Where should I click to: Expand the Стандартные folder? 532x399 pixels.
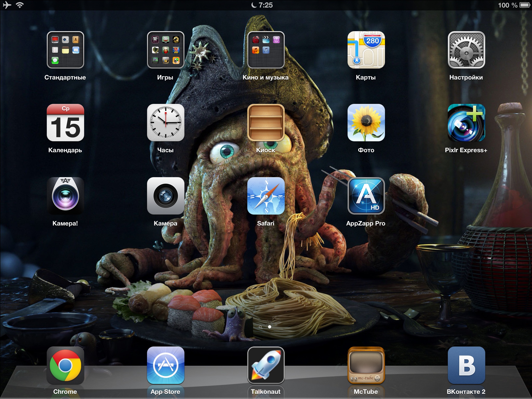(65, 50)
